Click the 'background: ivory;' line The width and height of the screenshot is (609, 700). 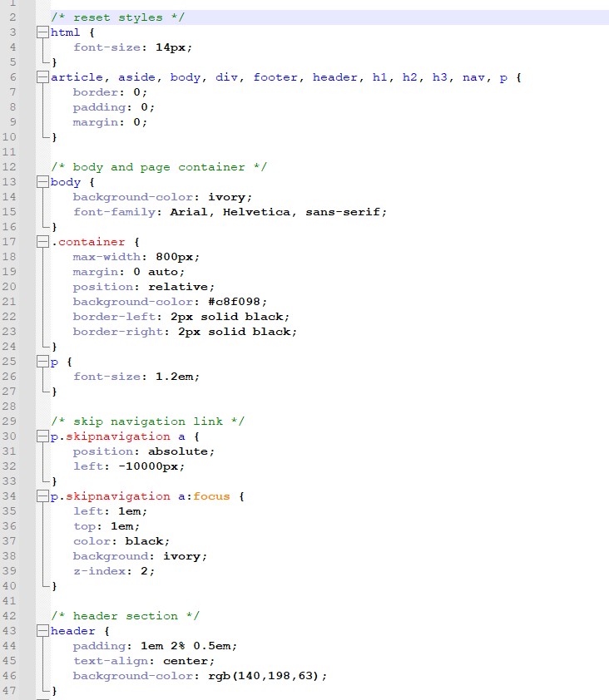click(x=140, y=556)
